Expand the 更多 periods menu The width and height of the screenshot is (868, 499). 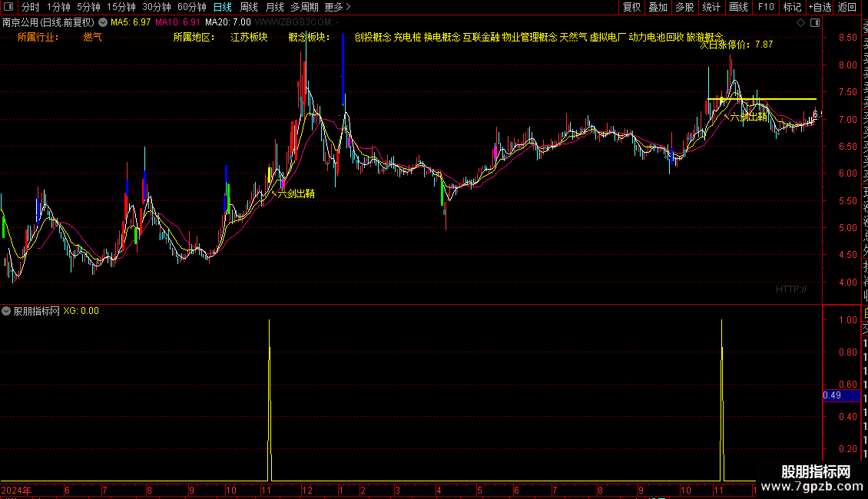(x=337, y=7)
